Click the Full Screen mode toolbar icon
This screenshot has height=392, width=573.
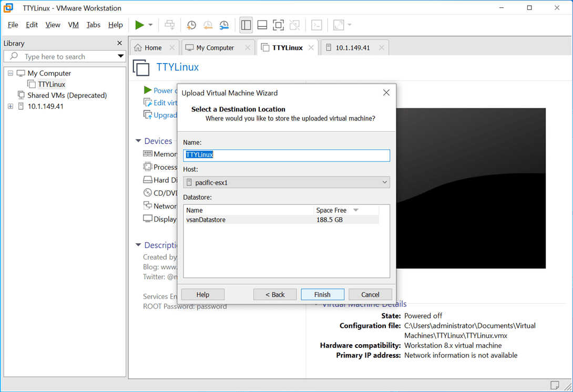(278, 25)
